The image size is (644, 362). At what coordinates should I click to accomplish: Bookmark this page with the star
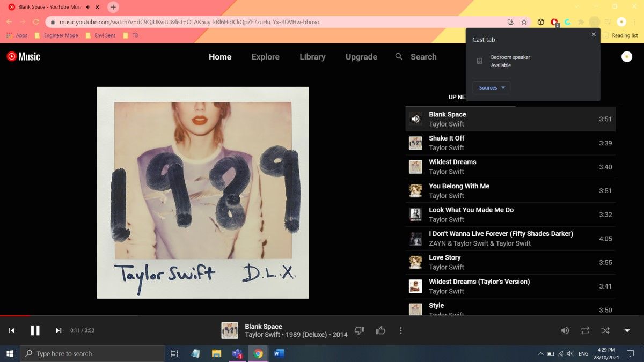[x=524, y=22]
